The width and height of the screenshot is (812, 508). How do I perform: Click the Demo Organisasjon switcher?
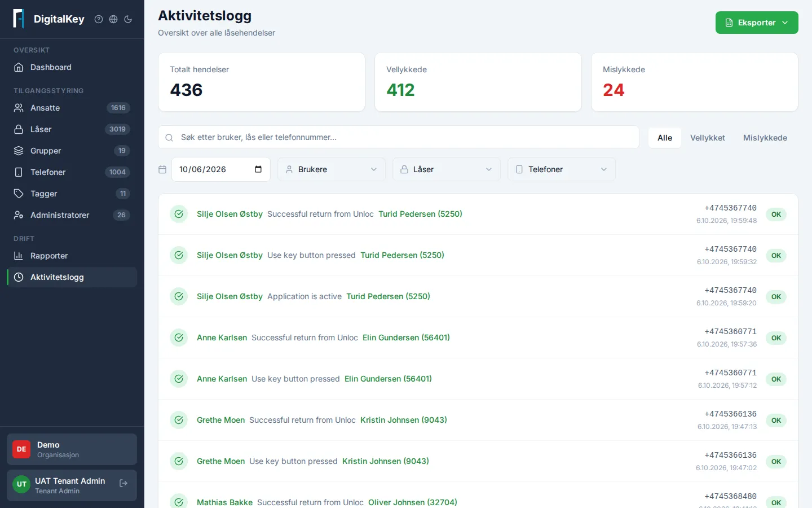pyautogui.click(x=72, y=449)
